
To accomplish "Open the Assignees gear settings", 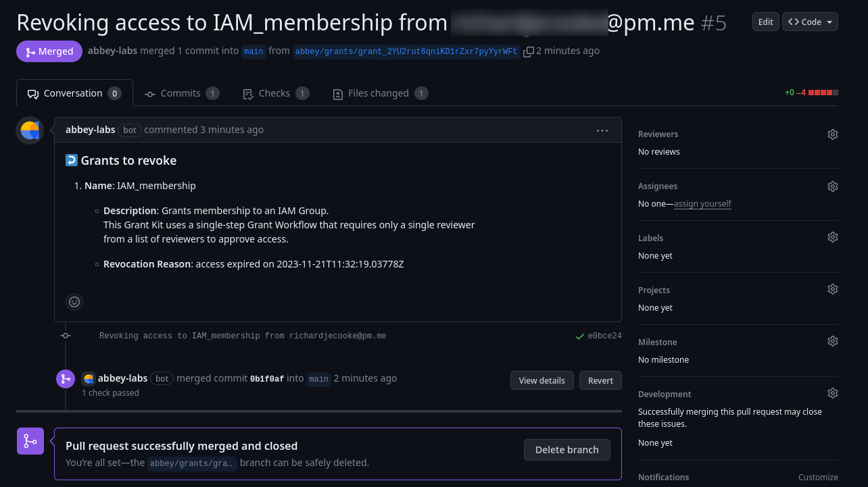I will (833, 186).
